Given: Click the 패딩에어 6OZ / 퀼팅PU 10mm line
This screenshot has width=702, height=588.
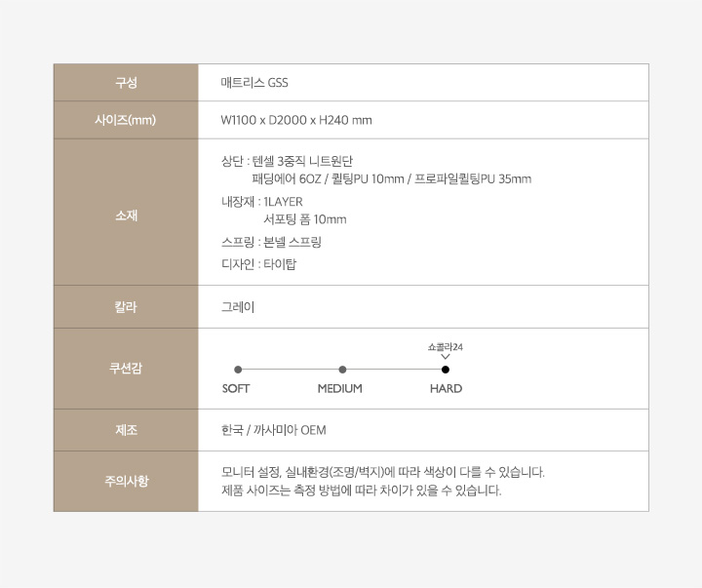Looking at the screenshot, I should [391, 179].
